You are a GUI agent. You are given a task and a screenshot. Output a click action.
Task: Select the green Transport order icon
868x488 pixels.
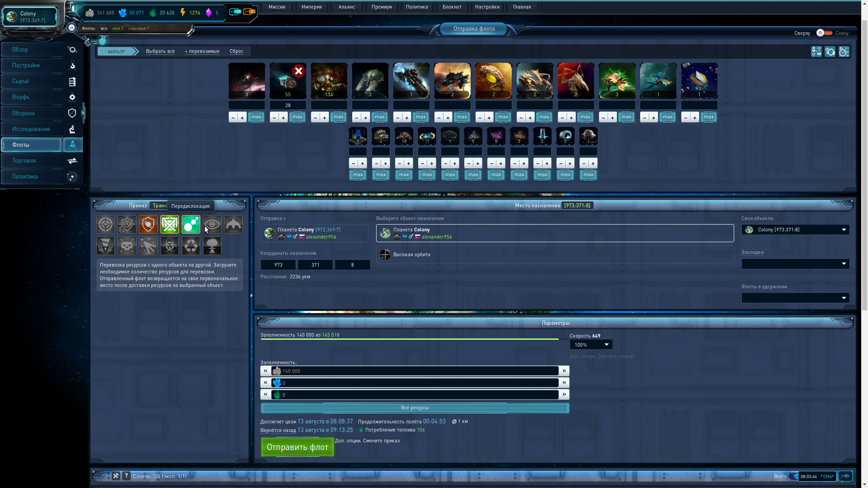170,225
